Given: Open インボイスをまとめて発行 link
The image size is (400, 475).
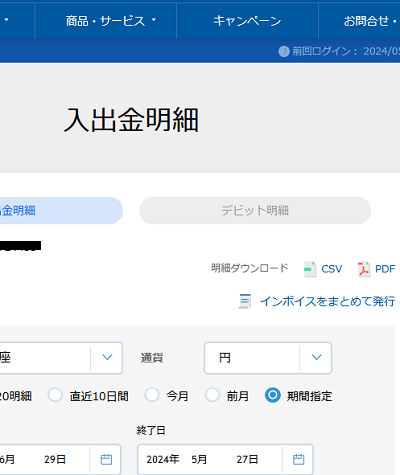Looking at the screenshot, I should point(328,301).
